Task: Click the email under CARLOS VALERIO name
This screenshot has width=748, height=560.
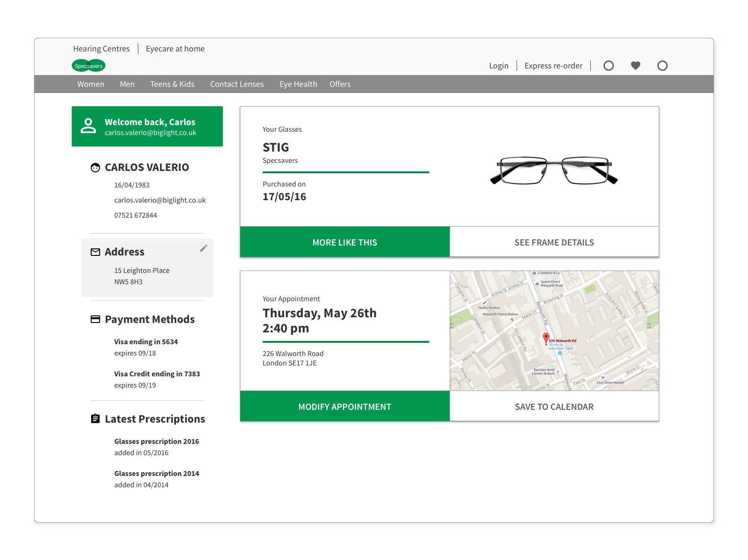Action: point(160,200)
